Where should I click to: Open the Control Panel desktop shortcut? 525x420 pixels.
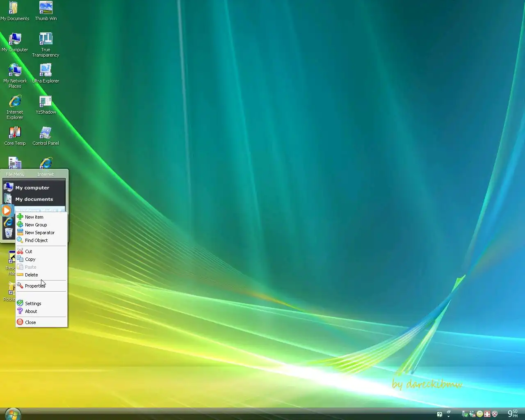click(46, 136)
